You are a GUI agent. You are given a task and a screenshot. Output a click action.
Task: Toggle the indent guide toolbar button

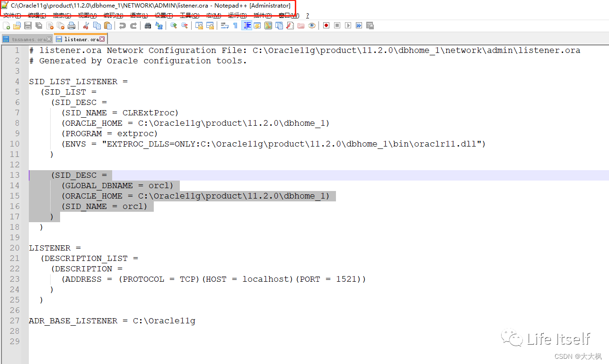pos(247,26)
